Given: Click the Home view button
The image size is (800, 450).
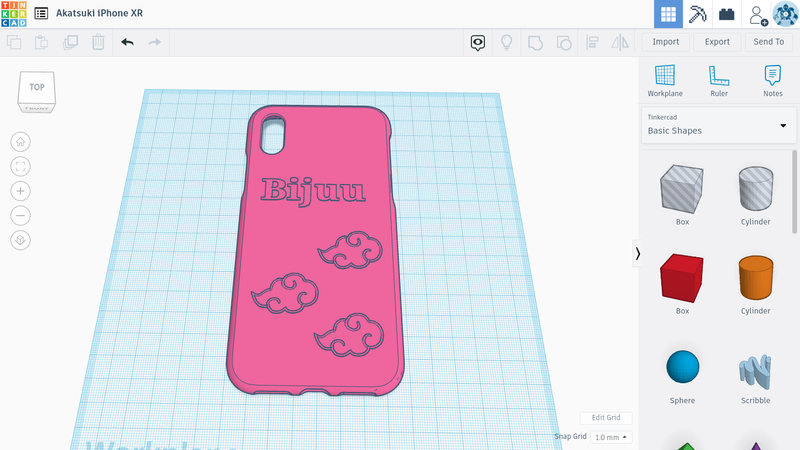Looking at the screenshot, I should click(x=20, y=142).
